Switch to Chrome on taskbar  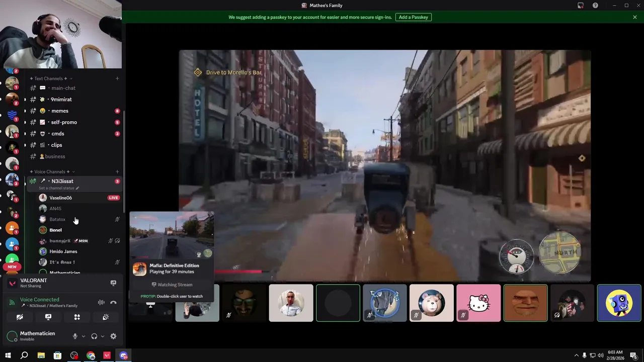tap(91, 355)
